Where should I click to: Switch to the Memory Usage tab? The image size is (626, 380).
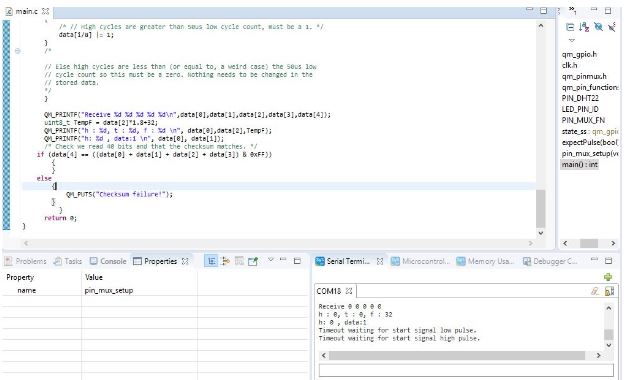tap(485, 261)
